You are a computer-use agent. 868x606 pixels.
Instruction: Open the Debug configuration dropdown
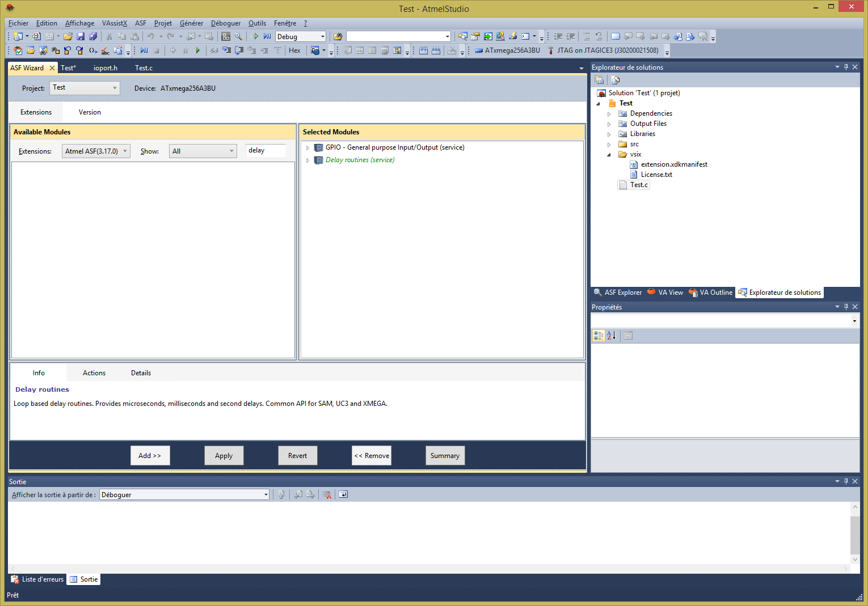pyautogui.click(x=322, y=37)
